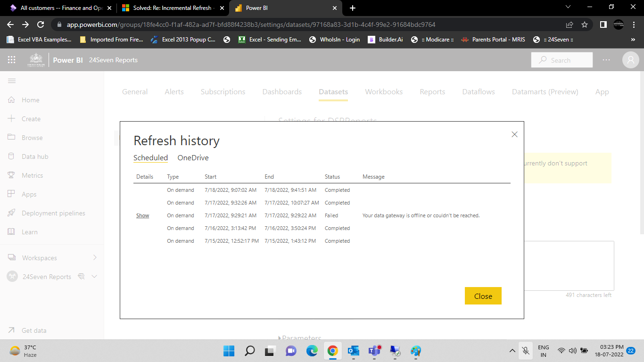Open Microsoft Teams from taskbar
This screenshot has width=644, height=362.
tap(374, 351)
